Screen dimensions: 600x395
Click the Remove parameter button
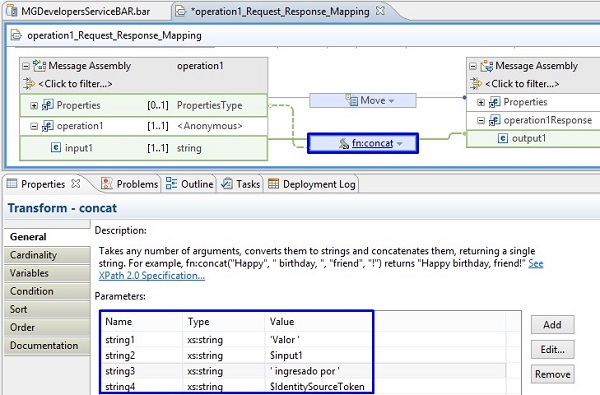[x=552, y=374]
